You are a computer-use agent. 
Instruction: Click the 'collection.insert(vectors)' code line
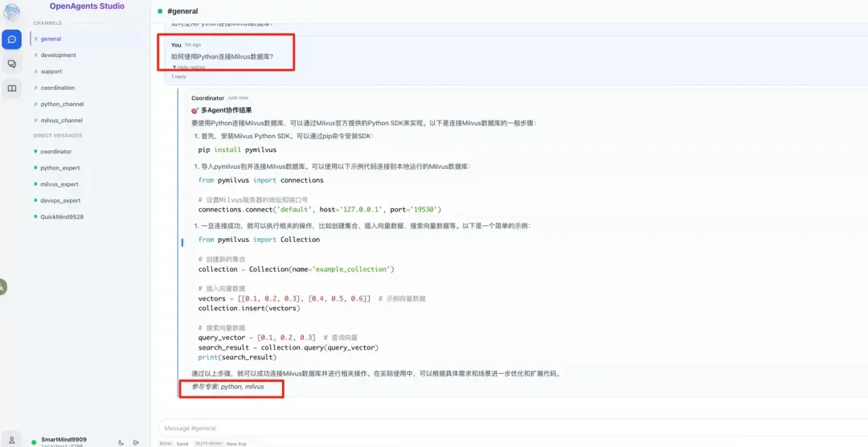point(249,309)
